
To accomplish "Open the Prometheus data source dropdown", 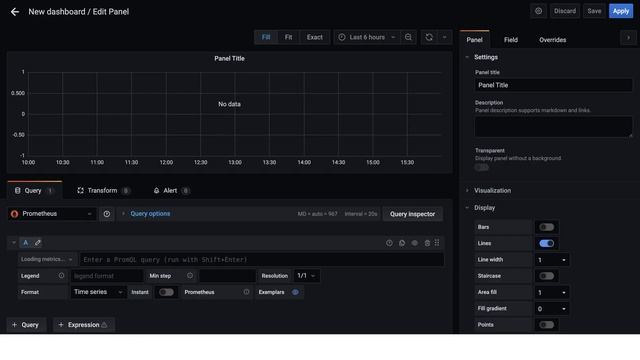I will [52, 214].
